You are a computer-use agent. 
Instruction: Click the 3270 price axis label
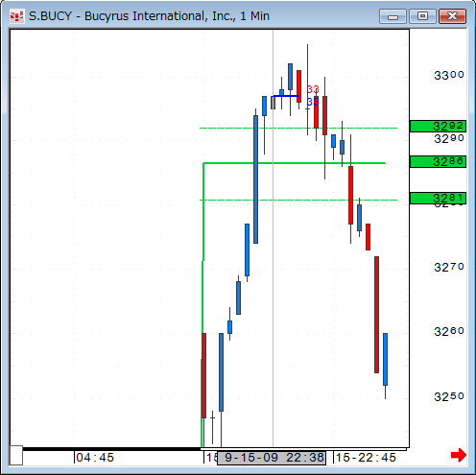point(449,267)
